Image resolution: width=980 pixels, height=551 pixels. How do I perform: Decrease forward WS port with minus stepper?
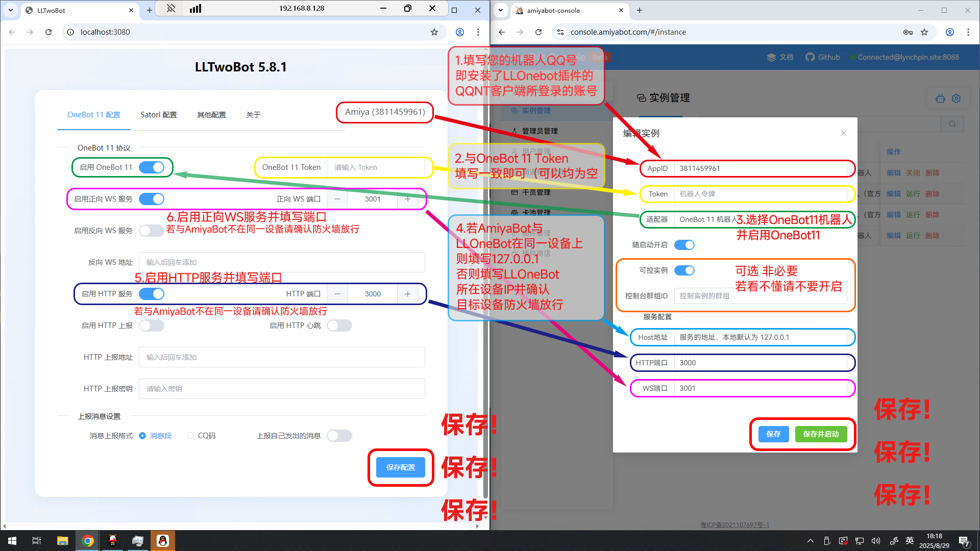[337, 199]
